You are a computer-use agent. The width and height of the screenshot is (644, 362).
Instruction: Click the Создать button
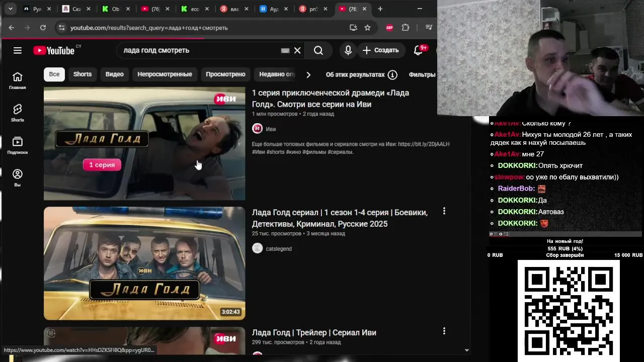381,50
